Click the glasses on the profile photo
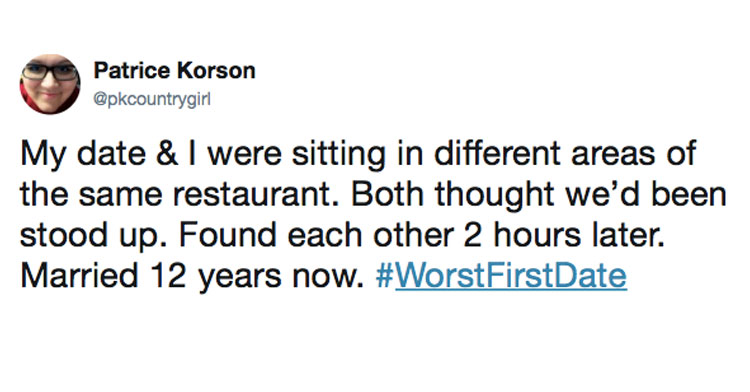750x392 pixels. tap(50, 72)
